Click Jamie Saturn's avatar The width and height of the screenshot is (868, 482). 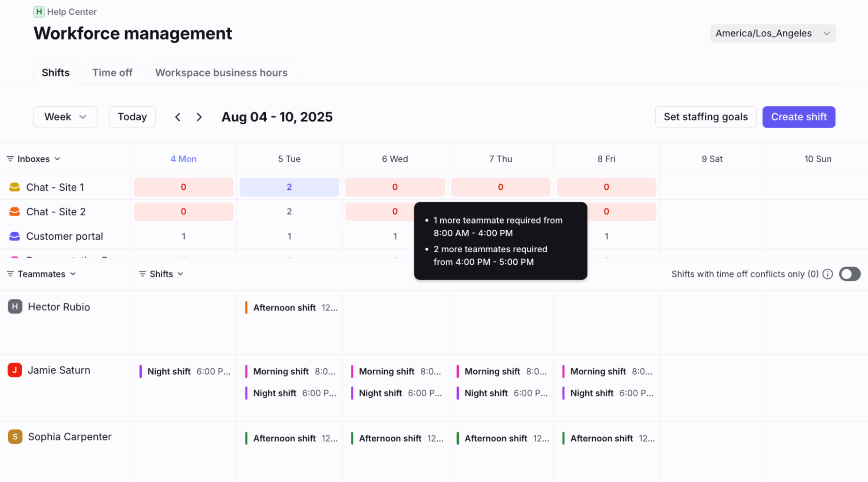point(15,370)
